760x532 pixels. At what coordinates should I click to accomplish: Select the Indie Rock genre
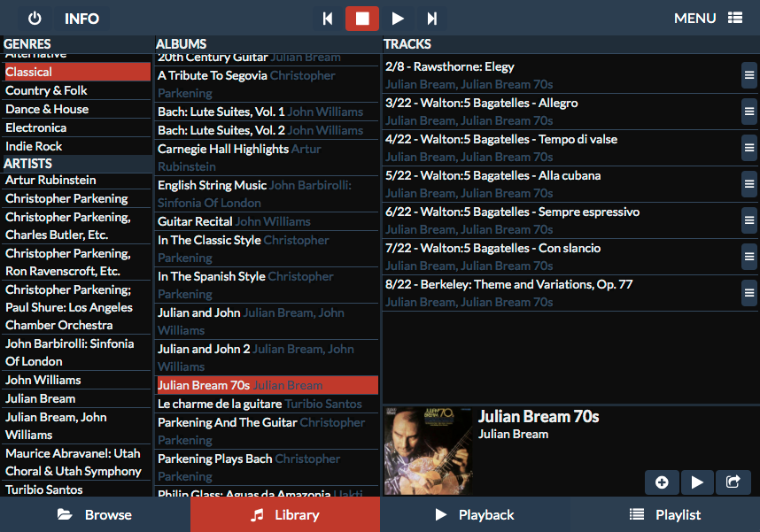tap(78, 146)
